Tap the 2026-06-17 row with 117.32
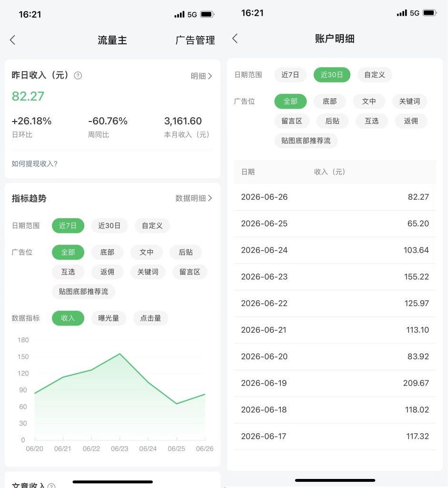Screen dimensions: 448x488 (x=335, y=437)
